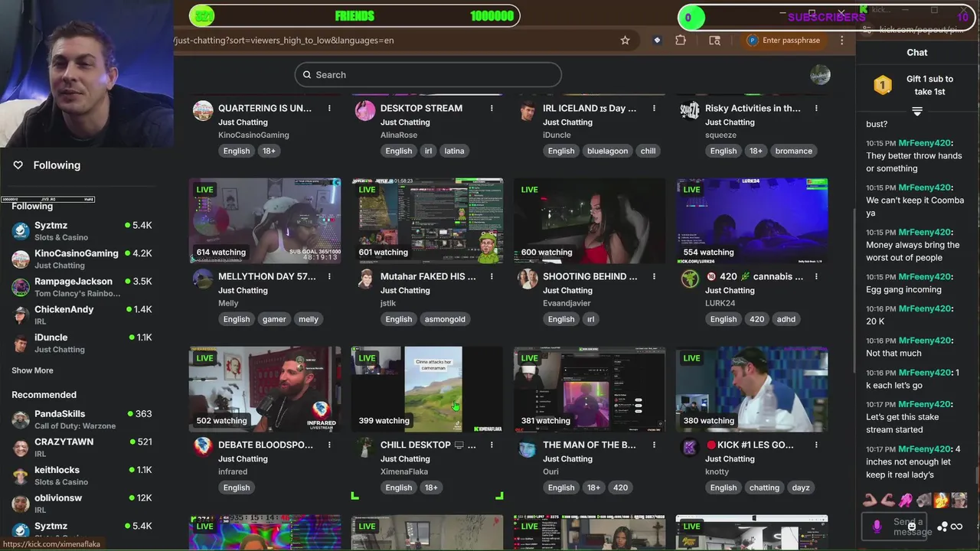Open the emote microphone icon in chat

877,527
